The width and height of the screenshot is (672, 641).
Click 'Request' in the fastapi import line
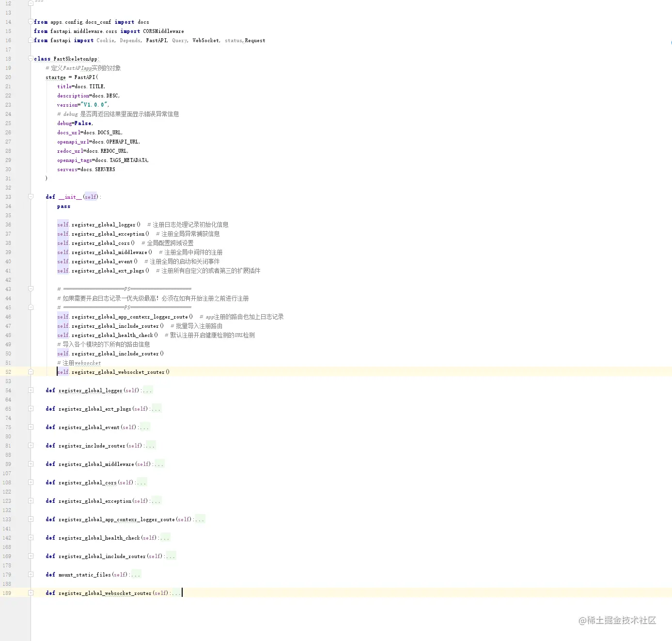pyautogui.click(x=255, y=40)
